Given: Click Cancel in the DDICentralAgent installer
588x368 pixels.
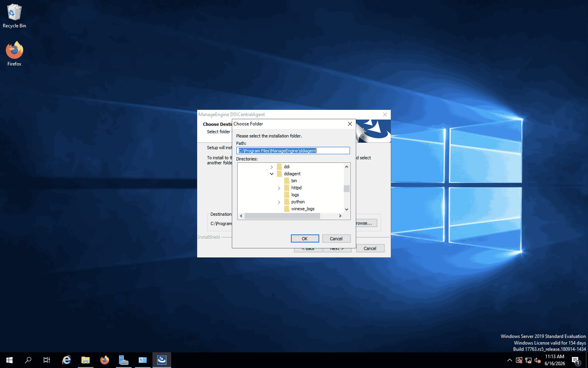Looking at the screenshot, I should (x=370, y=248).
